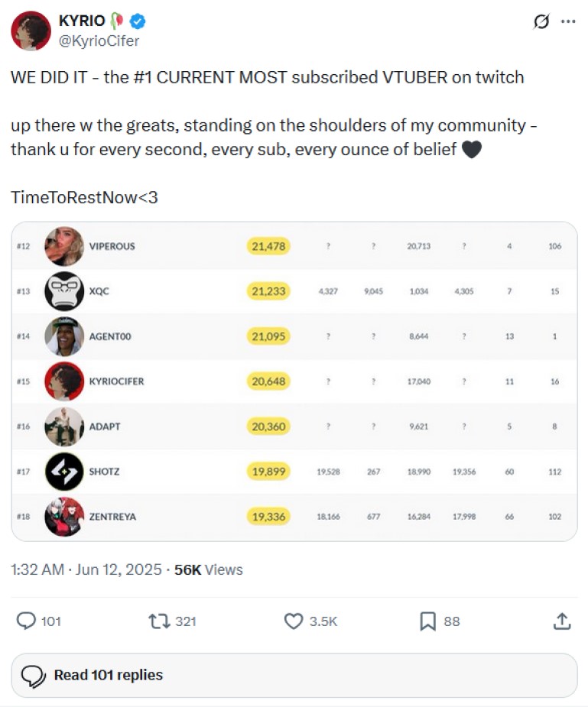This screenshot has width=588, height=707.
Task: Click the 56K Views count
Action: 208,569
